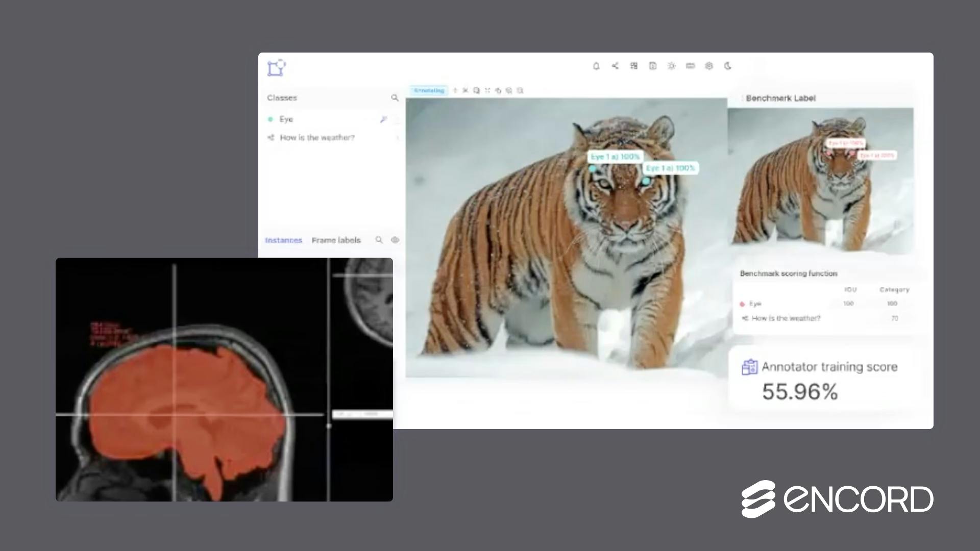Click the undo icon in the toolbar
Screen dimensions: 980x551
tap(498, 91)
